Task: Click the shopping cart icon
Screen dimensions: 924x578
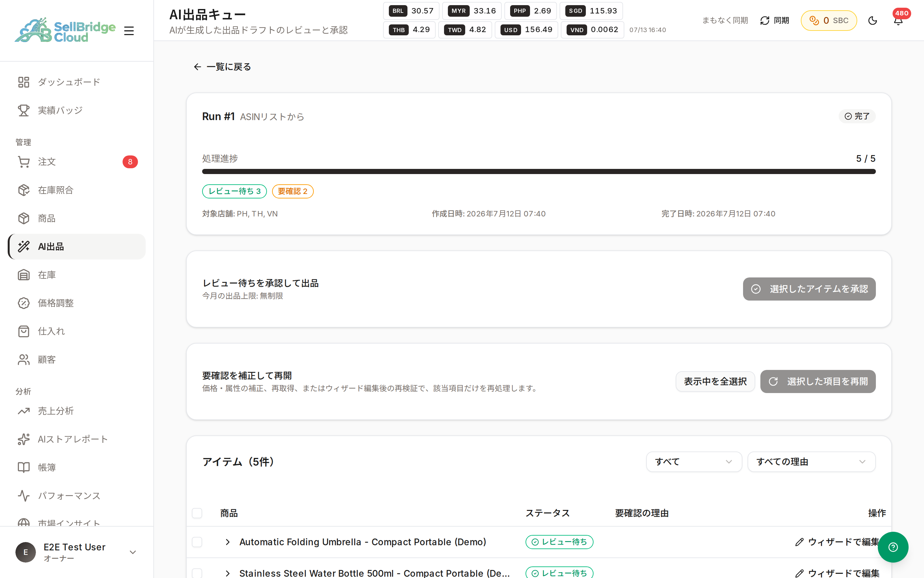Action: pyautogui.click(x=24, y=162)
